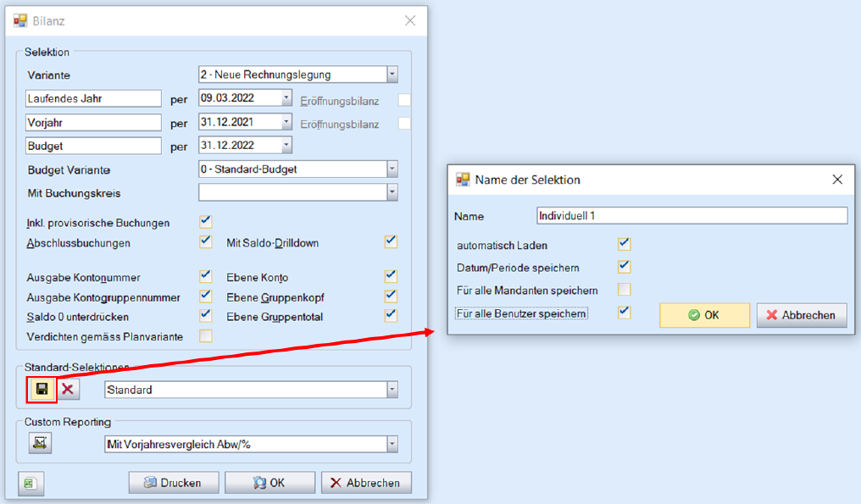Toggle Ebene Gruppentotal checkbox
Viewport: 861px width, 504px height.
pos(391,316)
